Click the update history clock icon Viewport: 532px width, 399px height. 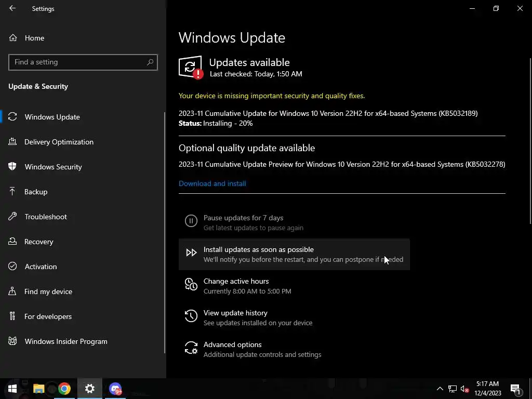tap(191, 316)
